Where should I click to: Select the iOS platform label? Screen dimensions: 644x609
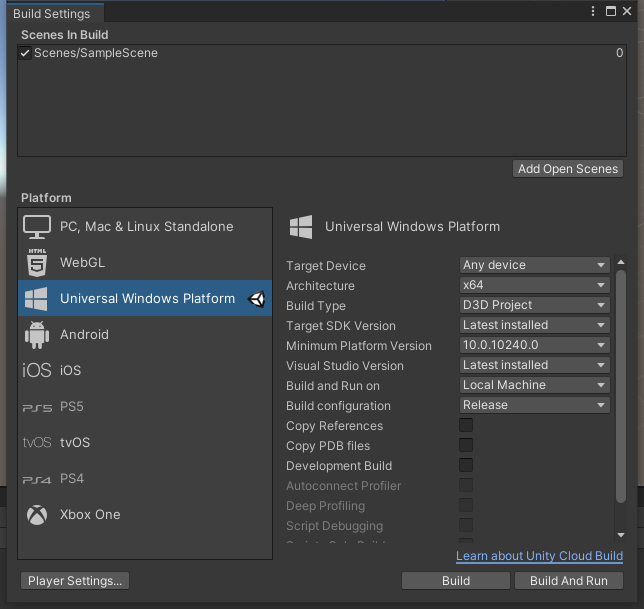point(71,370)
